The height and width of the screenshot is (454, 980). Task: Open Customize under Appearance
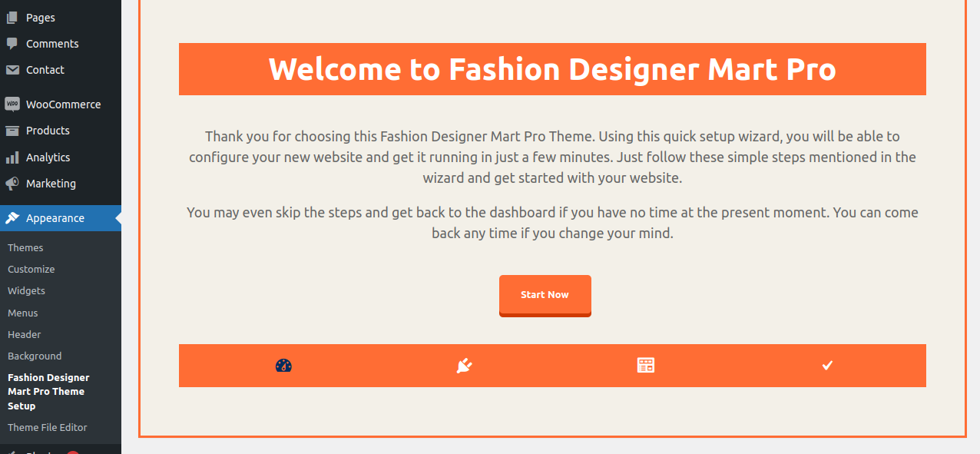[x=31, y=270]
